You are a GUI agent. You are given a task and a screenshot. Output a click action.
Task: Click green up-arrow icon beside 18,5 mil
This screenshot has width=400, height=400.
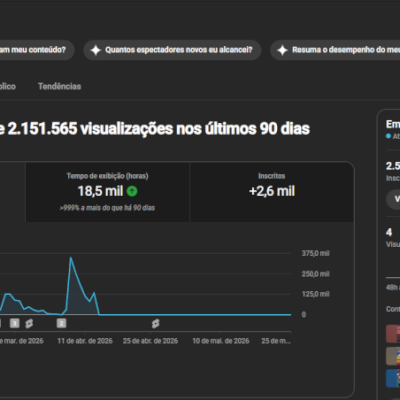(x=132, y=191)
